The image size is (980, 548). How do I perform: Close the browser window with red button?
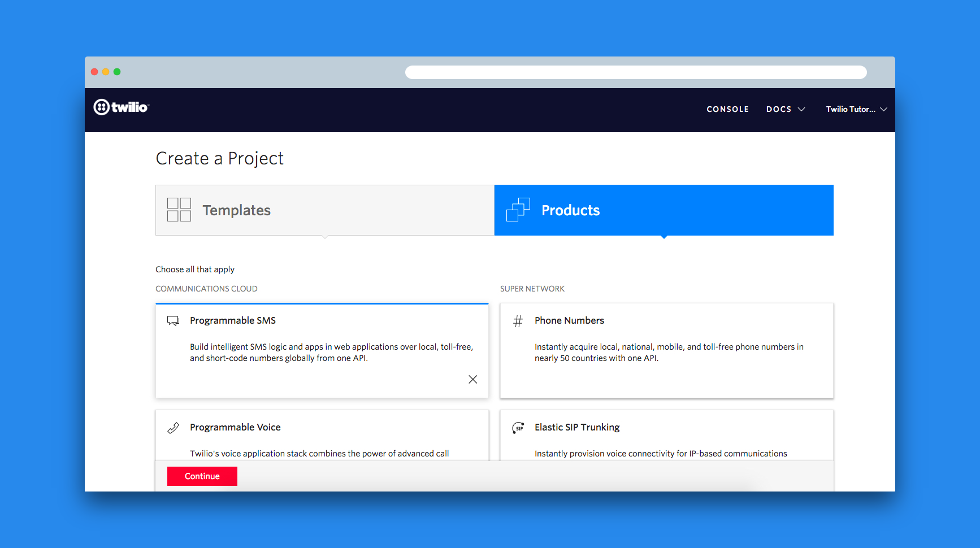94,72
